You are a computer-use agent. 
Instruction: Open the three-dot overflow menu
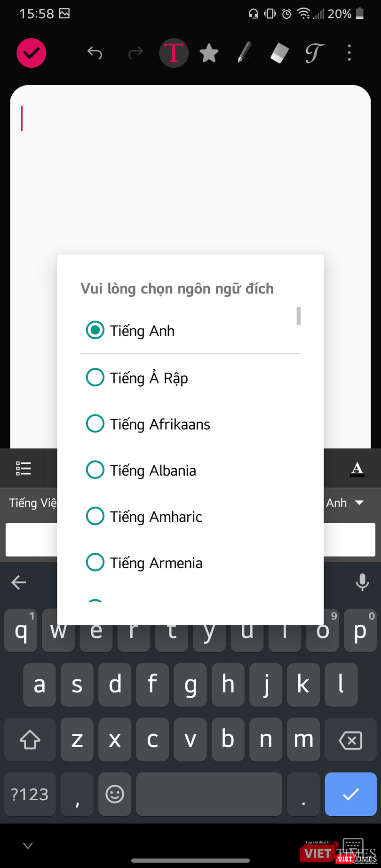point(349,53)
